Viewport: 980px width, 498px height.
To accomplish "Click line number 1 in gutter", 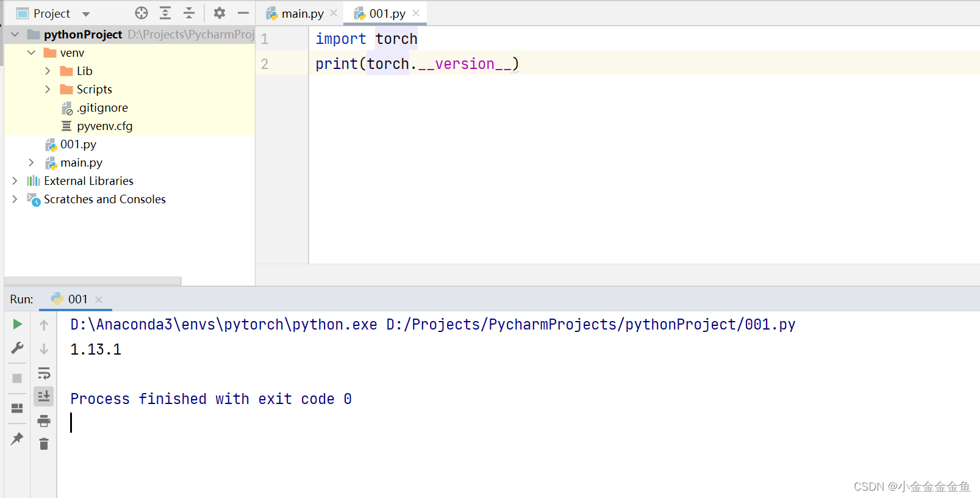I will coord(265,39).
